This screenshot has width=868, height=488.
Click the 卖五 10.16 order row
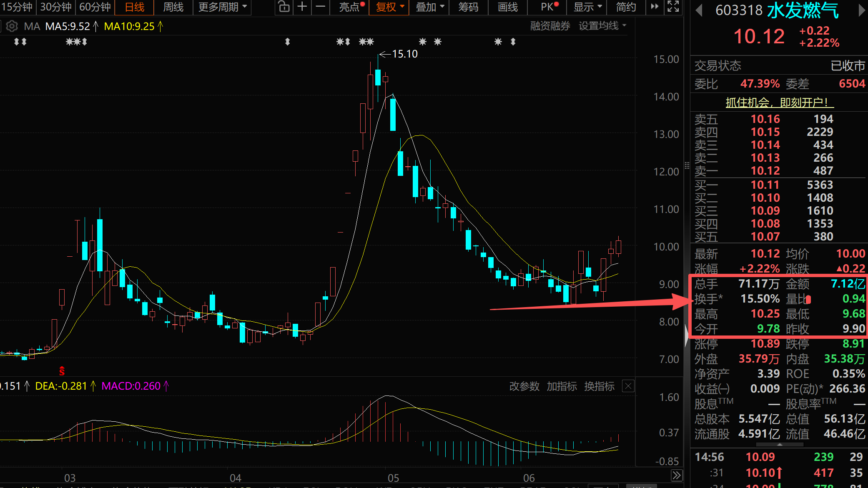778,119
